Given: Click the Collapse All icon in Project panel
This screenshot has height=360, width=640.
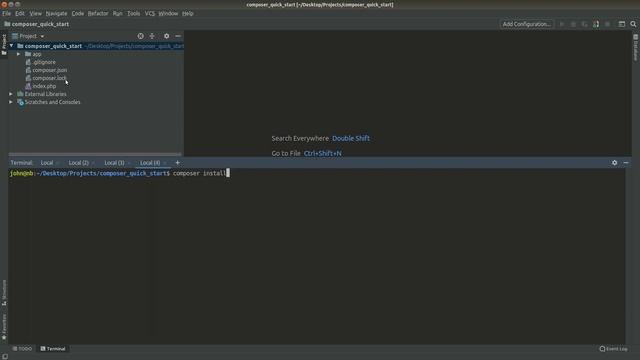Looking at the screenshot, I should coord(152,36).
